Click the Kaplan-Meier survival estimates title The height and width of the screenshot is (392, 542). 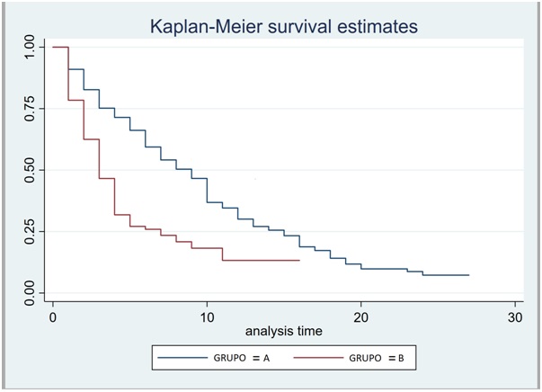tap(282, 27)
